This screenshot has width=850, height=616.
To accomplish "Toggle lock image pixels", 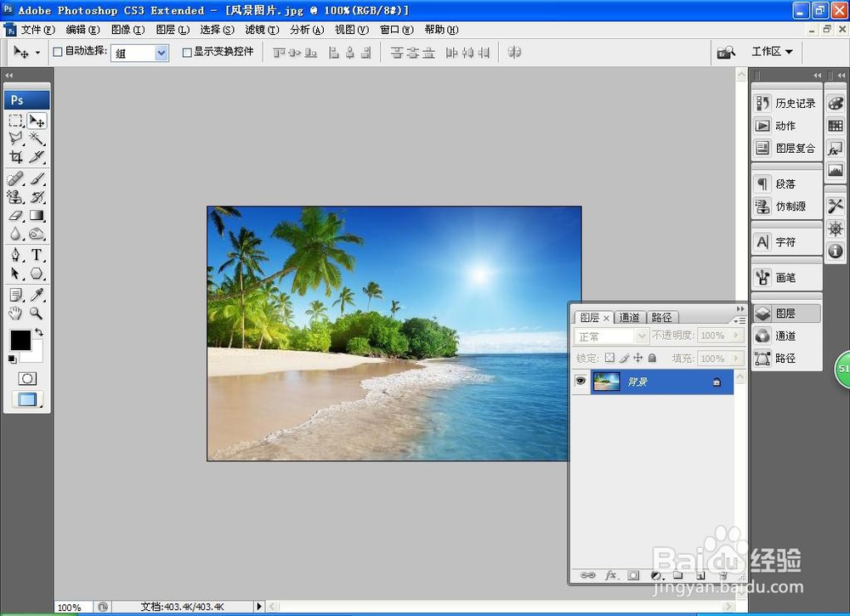I will [624, 358].
